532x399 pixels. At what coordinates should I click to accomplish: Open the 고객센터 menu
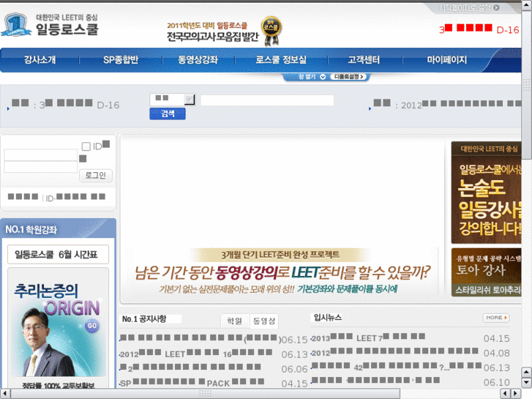[364, 60]
